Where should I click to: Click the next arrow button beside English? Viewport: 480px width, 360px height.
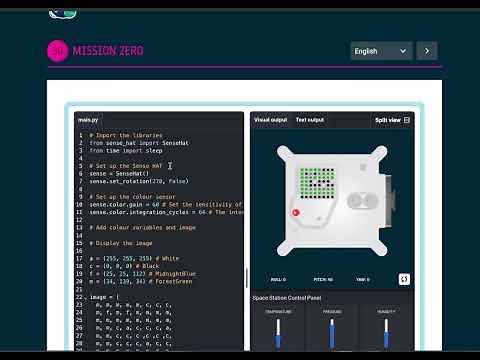coord(427,51)
